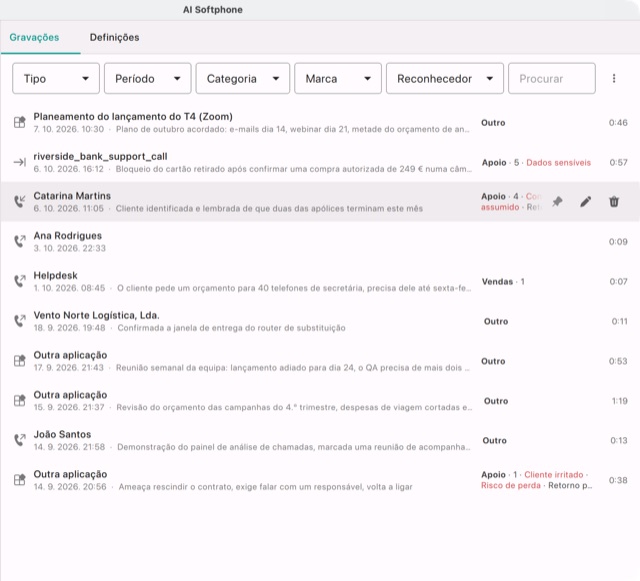Click the app icon beside 14. 9. 2026 Outra aplicação

(x=20, y=479)
